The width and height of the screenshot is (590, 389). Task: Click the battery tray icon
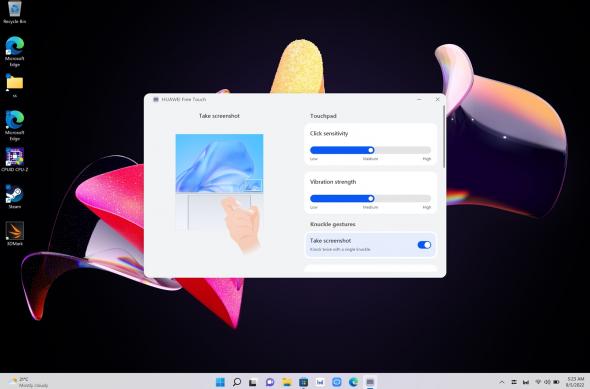coord(556,382)
